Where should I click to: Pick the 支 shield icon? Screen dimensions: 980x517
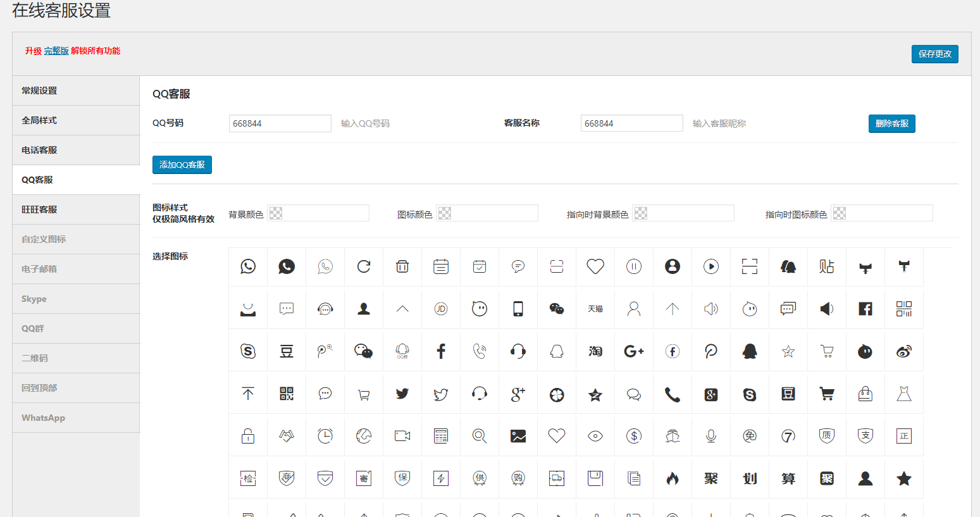click(865, 436)
